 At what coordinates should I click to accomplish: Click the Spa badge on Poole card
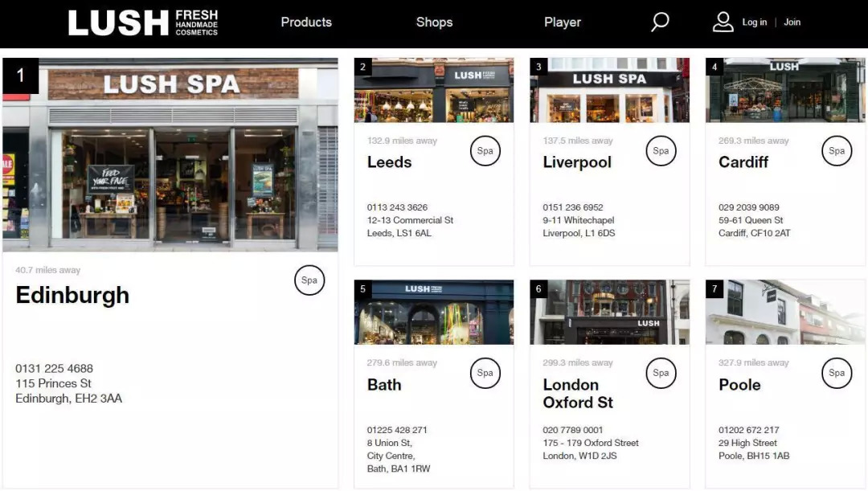coord(837,373)
